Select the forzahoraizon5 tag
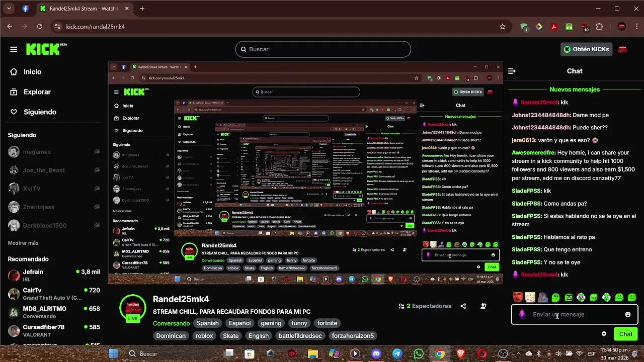Screen dimensions: 644x362 point(353,336)
